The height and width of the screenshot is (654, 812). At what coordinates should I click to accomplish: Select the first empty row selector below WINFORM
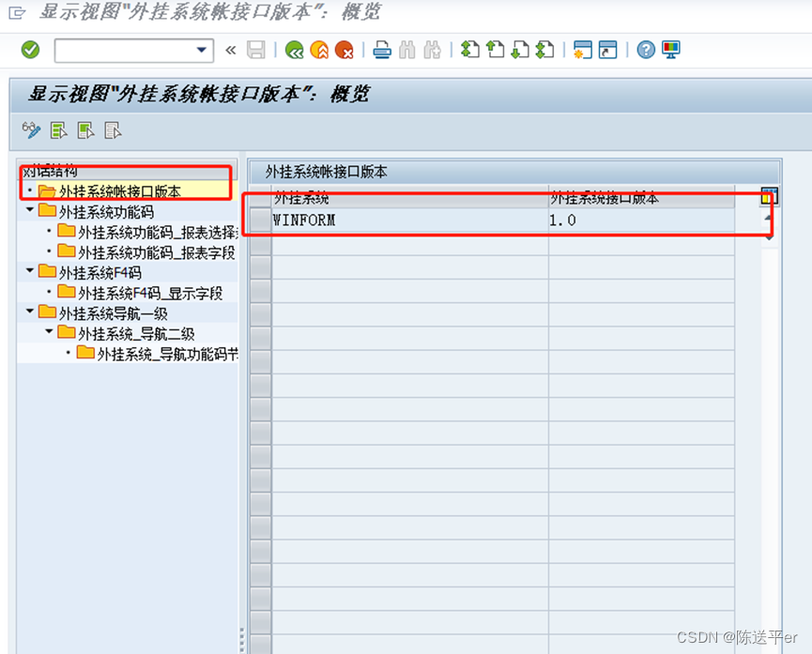(260, 244)
